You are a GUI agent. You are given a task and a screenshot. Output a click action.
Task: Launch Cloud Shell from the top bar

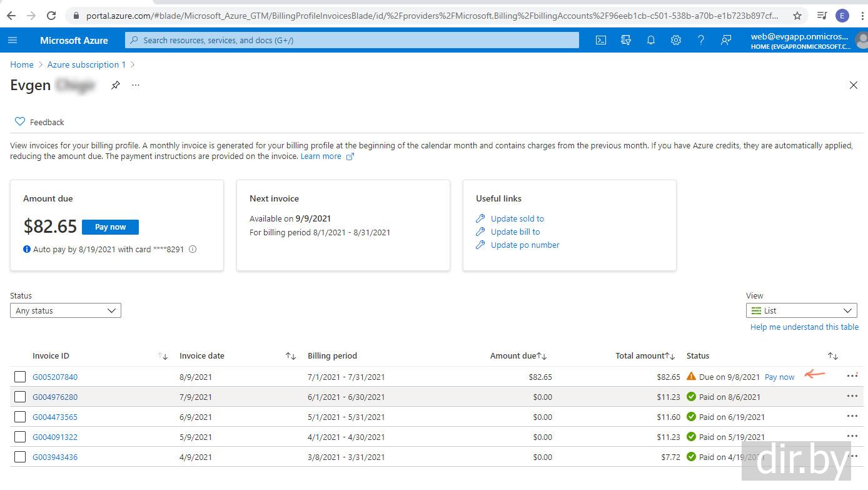(x=600, y=40)
